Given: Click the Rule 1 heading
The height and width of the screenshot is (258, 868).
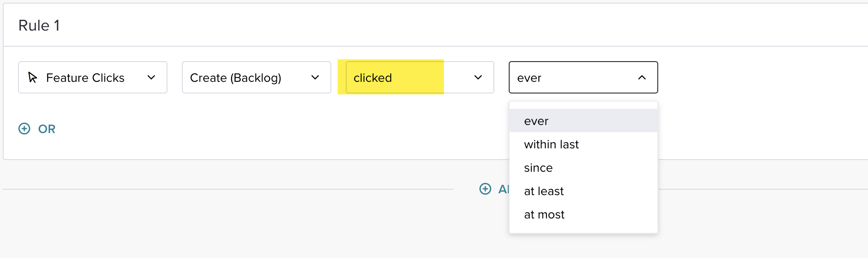Looking at the screenshot, I should pyautogui.click(x=39, y=26).
